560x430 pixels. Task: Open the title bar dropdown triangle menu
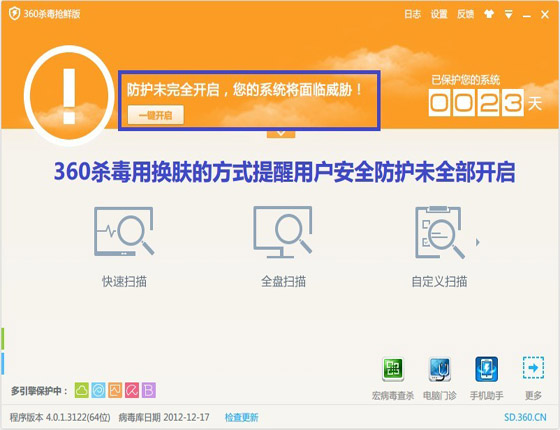pos(509,14)
